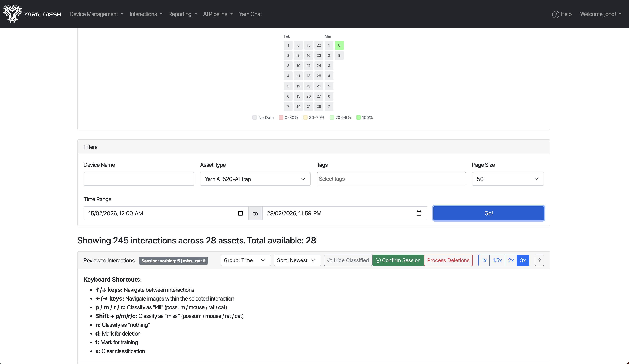Viewport: 629px width, 364px height.
Task: Open the Group: Time dropdown
Action: (245, 260)
